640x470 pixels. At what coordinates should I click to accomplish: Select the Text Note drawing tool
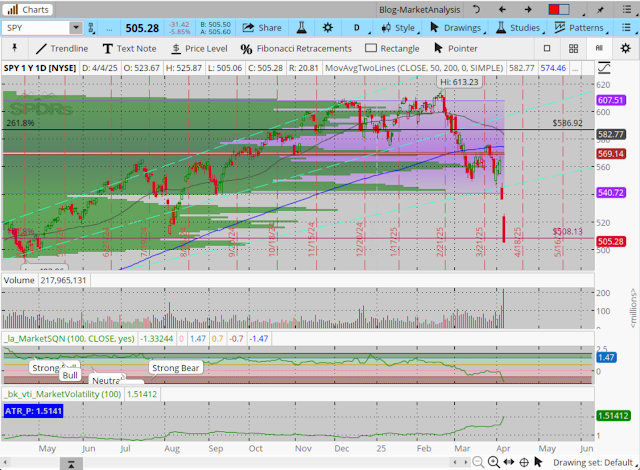[129, 49]
